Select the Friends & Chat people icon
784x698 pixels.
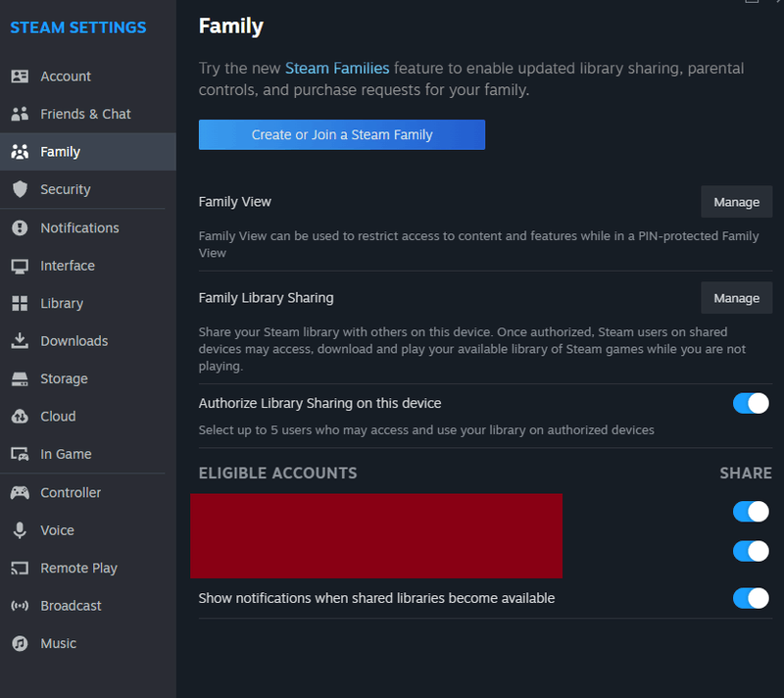(20, 114)
